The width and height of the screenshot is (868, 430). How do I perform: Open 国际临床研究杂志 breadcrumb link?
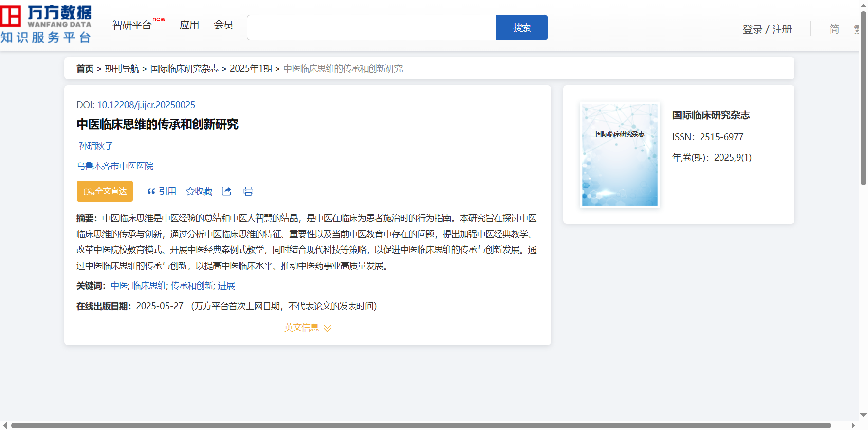pyautogui.click(x=185, y=69)
